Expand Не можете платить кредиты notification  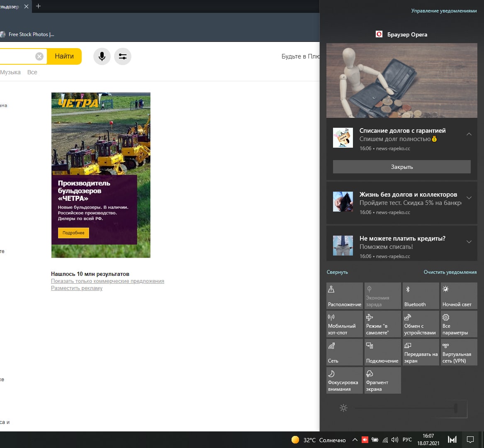469,242
